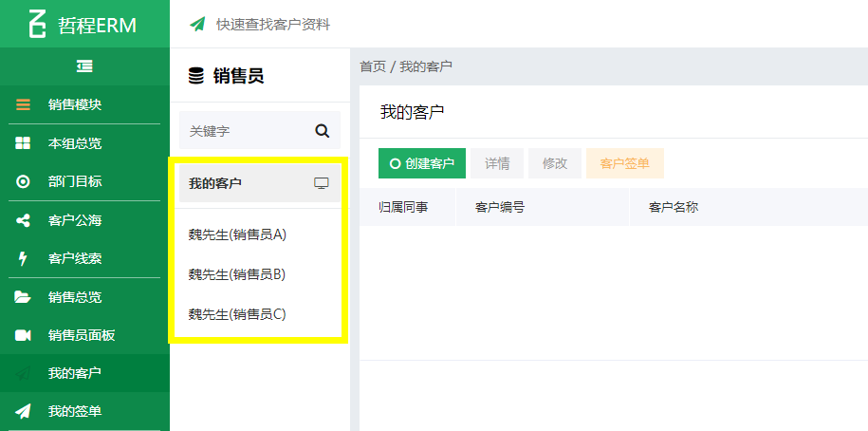Click the 创建客户 button

click(x=422, y=163)
